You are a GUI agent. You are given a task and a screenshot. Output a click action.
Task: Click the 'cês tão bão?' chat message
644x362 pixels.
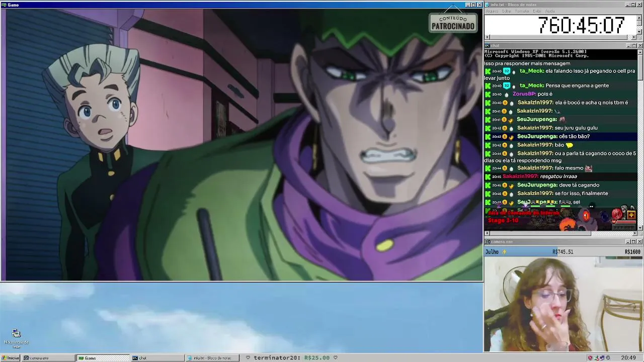point(574,136)
